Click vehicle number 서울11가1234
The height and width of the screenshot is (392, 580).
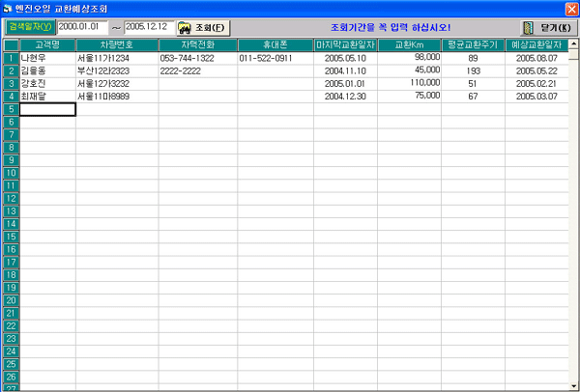pyautogui.click(x=103, y=58)
